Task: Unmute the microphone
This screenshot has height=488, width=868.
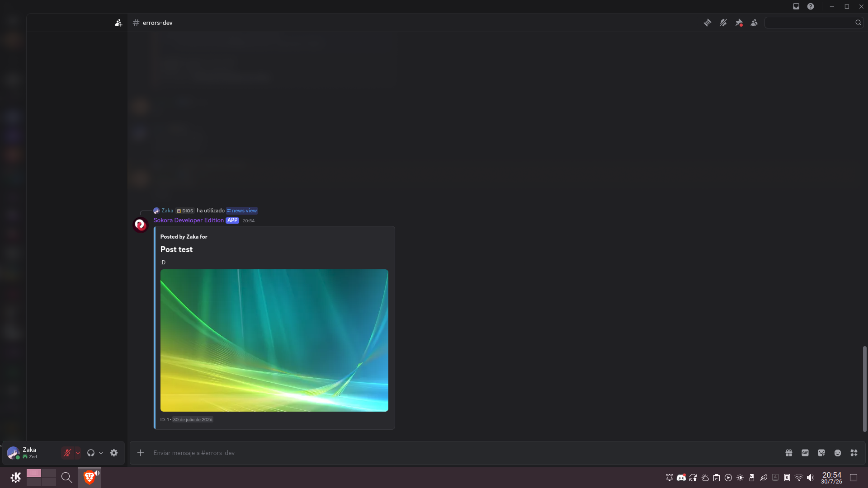Action: coord(67,453)
